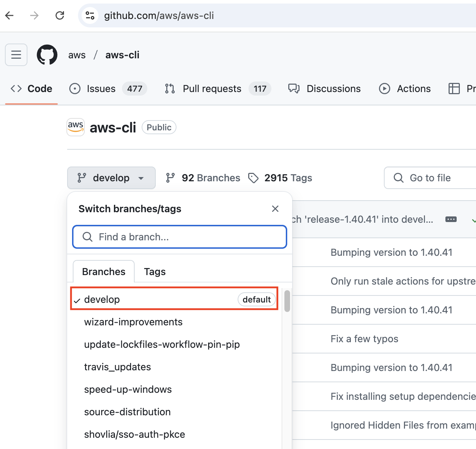Click the Pull requests count badge 117
Screen dimensions: 476x449
(x=260, y=89)
